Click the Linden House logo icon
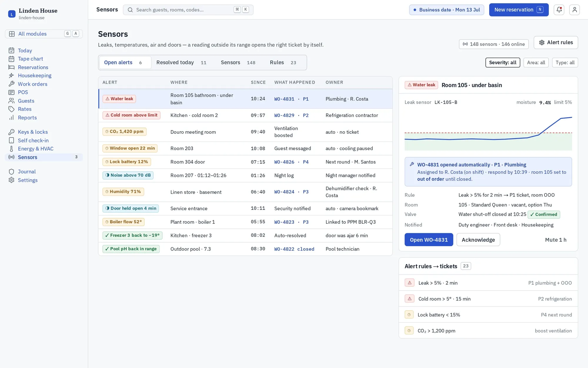This screenshot has height=368, width=588. click(12, 14)
